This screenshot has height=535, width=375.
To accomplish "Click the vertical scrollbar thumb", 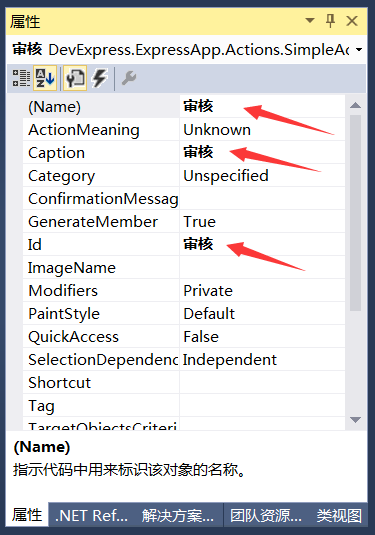I will 356,213.
